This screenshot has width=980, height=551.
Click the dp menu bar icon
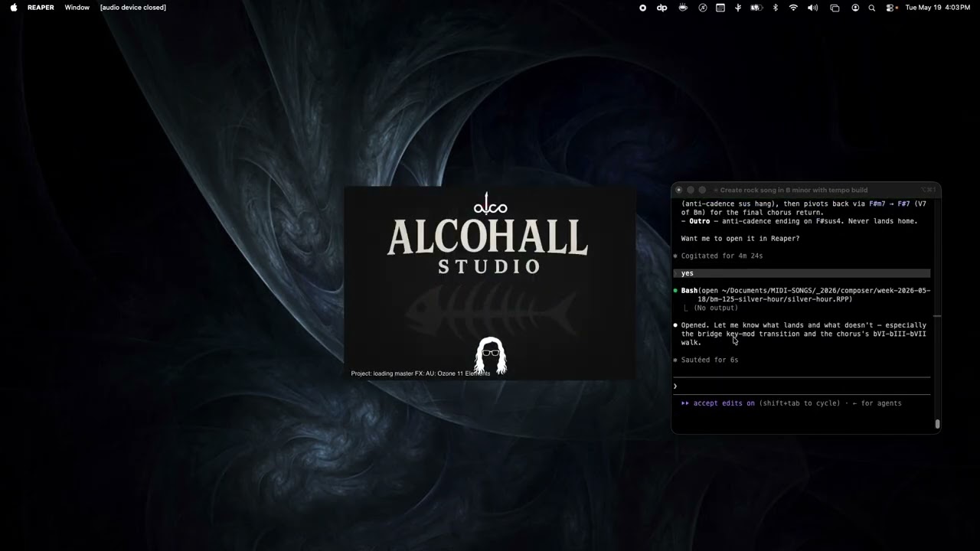[662, 8]
